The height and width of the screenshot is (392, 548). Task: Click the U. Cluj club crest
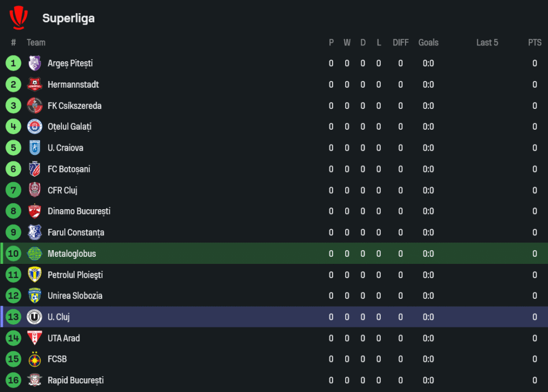click(x=35, y=317)
